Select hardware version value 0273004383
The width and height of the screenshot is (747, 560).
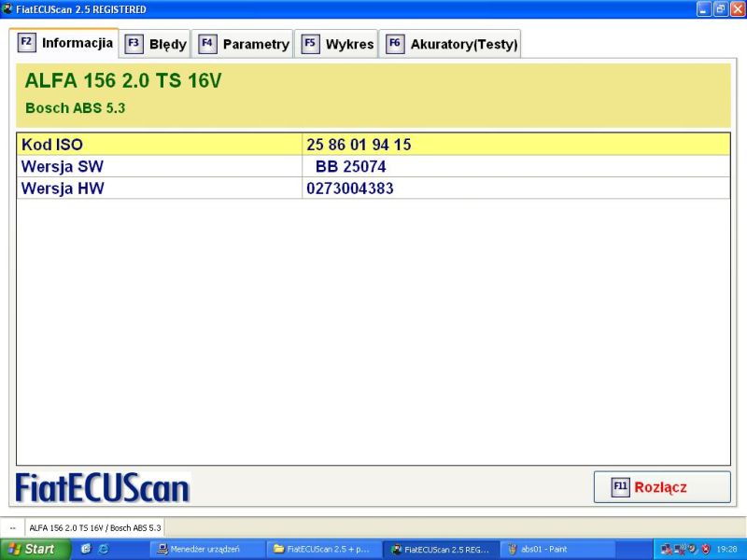(x=350, y=189)
